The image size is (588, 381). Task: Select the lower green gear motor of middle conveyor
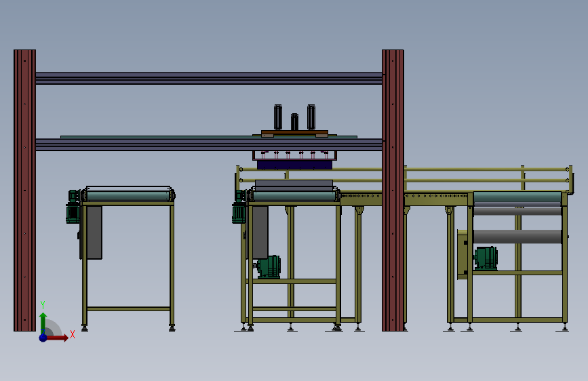(269, 266)
